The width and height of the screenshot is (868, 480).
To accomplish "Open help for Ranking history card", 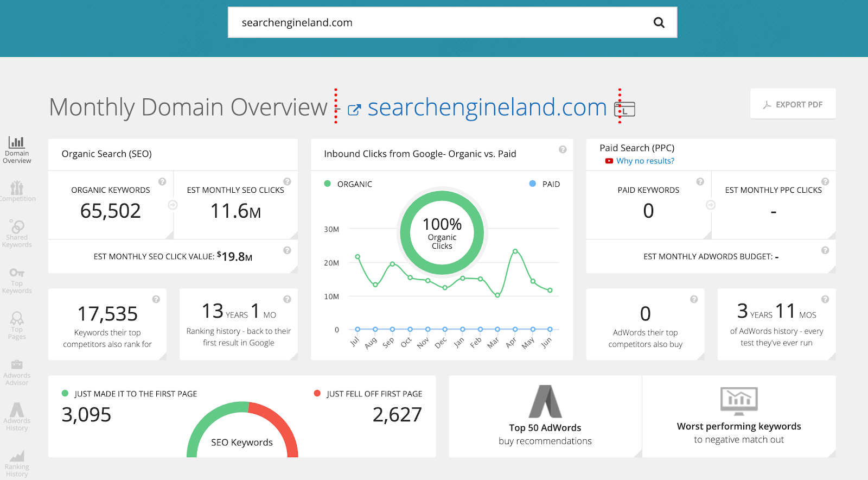I will (x=287, y=299).
